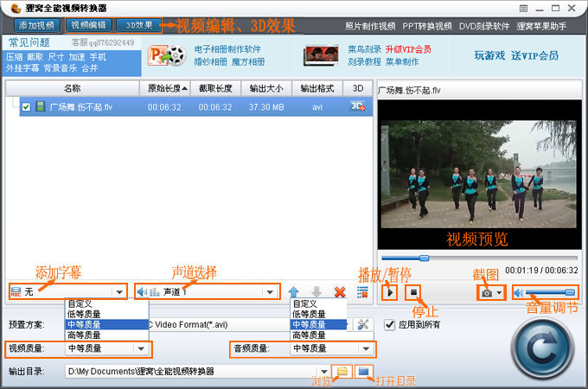This screenshot has width=588, height=389.
Task: Click the 背景音乐 help topic
Action: point(61,68)
